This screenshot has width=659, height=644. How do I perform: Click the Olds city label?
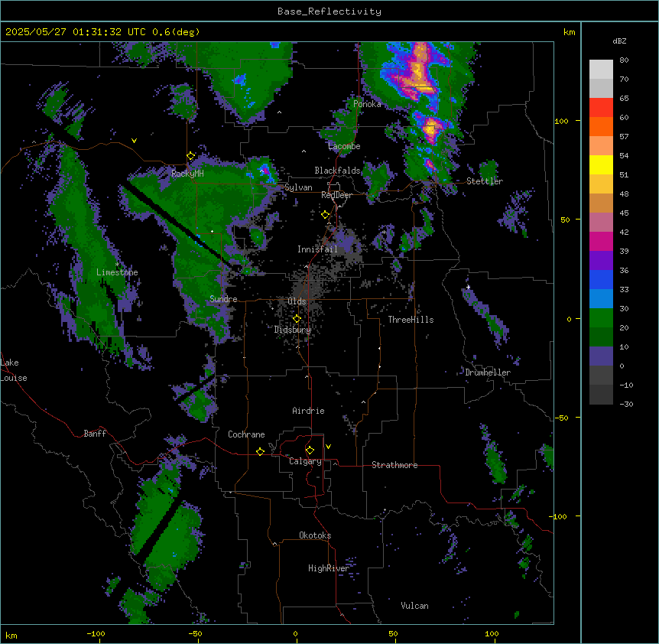297,301
